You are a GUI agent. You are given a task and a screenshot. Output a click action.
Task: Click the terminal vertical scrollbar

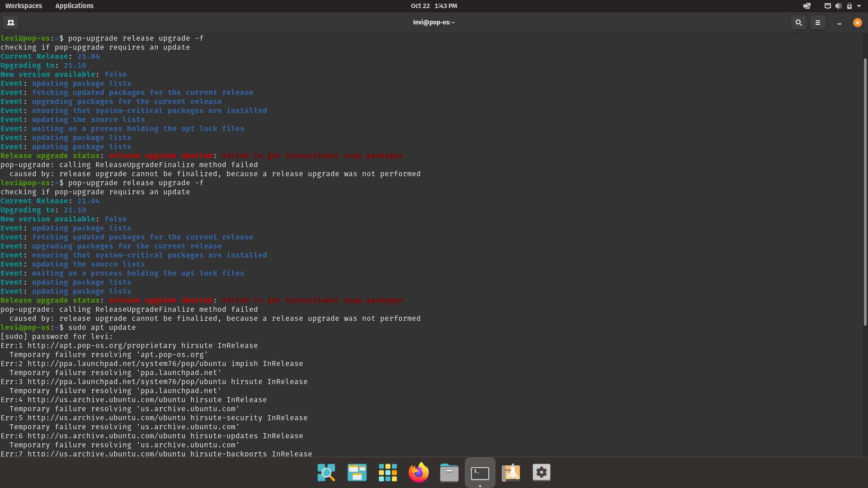865,192
